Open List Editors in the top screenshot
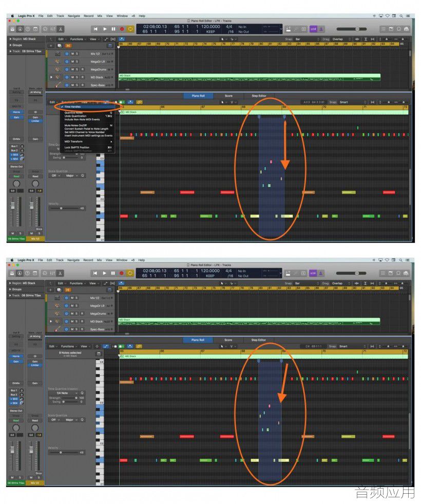 coord(383,29)
